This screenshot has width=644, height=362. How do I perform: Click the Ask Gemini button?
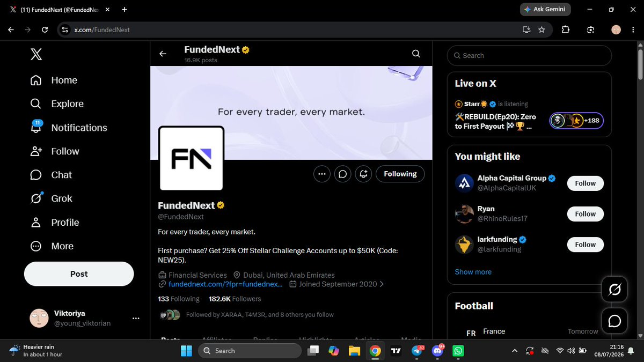[546, 10]
